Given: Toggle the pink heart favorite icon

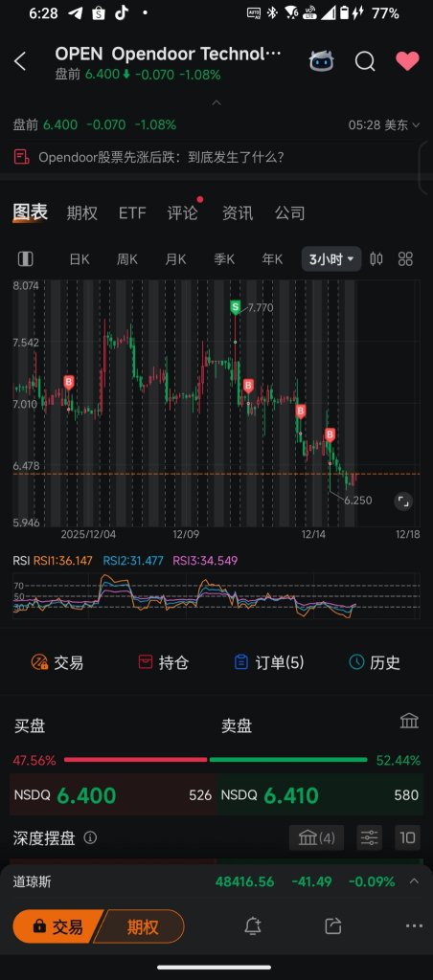Looking at the screenshot, I should (x=407, y=61).
